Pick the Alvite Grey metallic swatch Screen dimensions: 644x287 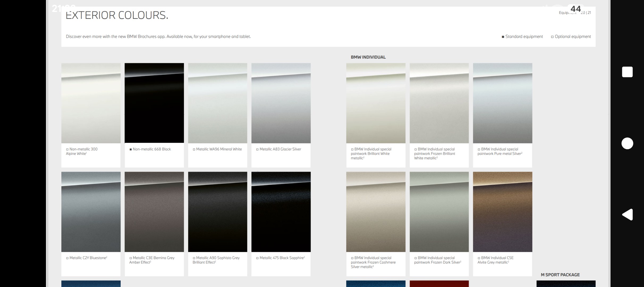(502, 212)
